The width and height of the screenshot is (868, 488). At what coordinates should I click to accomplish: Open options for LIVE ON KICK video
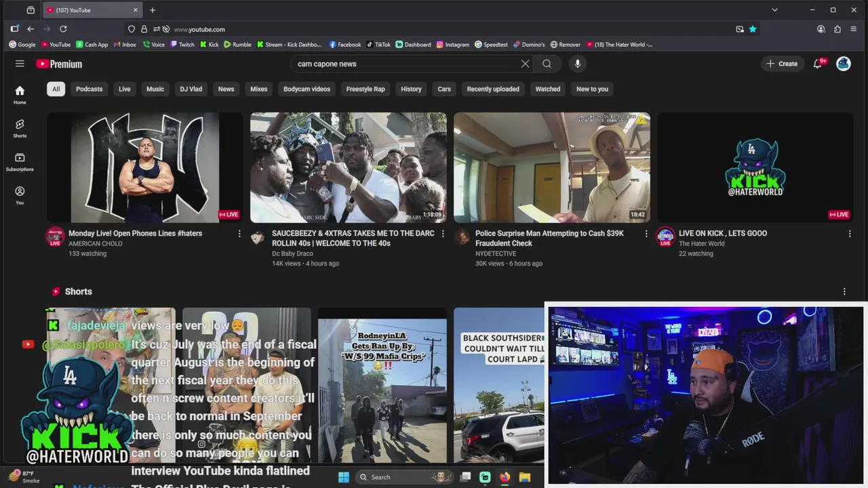pyautogui.click(x=849, y=234)
